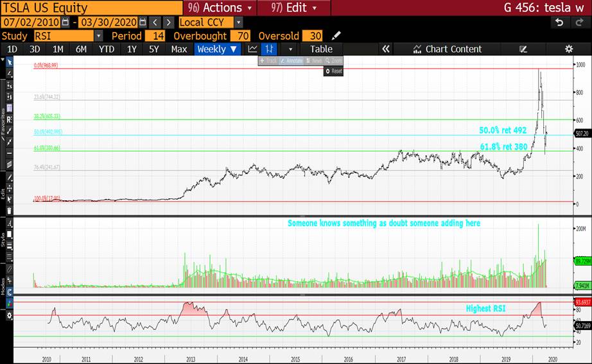Select the 6M range tab
Viewport: 592px width, 364px height.
pos(81,49)
